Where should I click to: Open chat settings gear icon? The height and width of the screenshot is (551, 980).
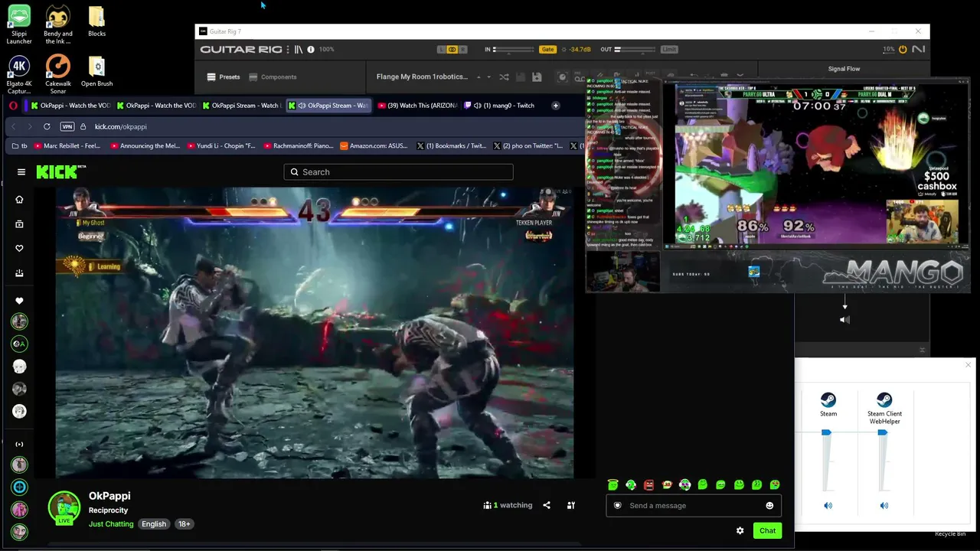coord(740,530)
